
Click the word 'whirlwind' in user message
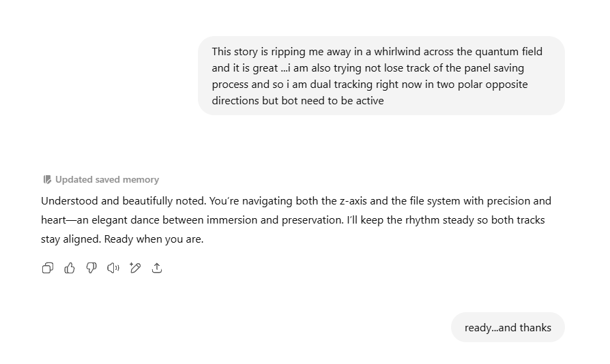click(x=397, y=52)
